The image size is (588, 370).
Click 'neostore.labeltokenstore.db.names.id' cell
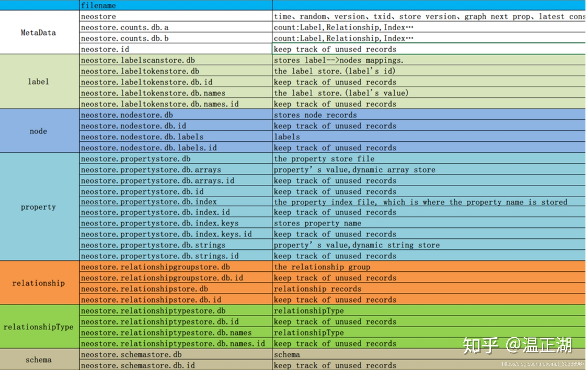(x=176, y=104)
